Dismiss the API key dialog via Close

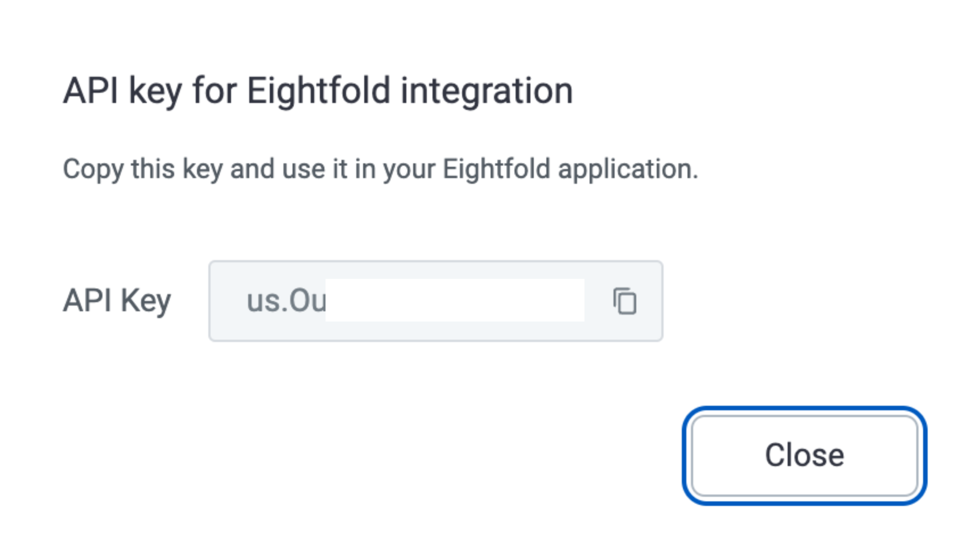(804, 455)
